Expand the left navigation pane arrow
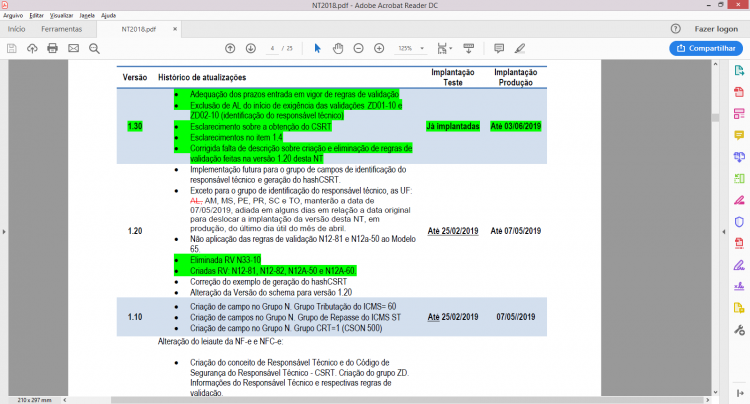The width and height of the screenshot is (750, 404). pyautogui.click(x=4, y=232)
